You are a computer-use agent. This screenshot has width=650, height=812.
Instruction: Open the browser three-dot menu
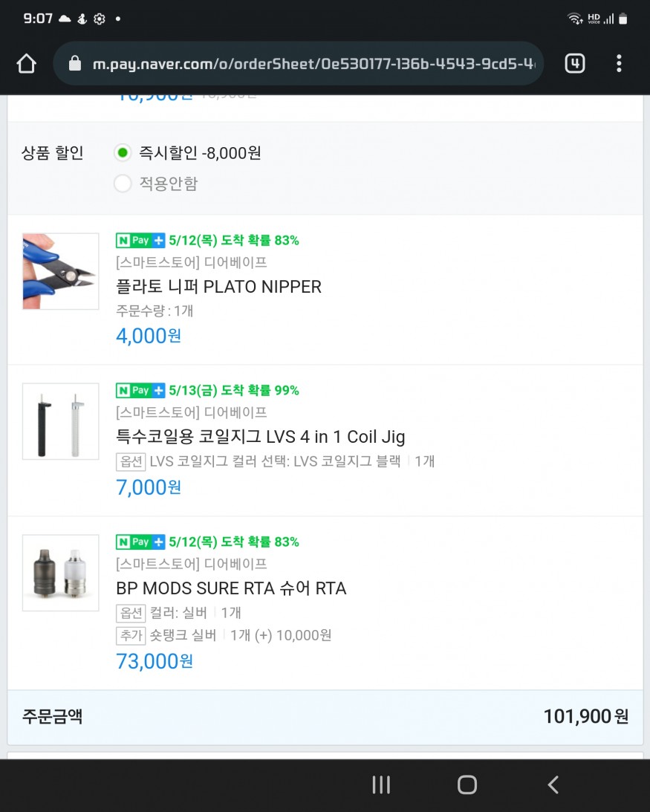click(619, 64)
